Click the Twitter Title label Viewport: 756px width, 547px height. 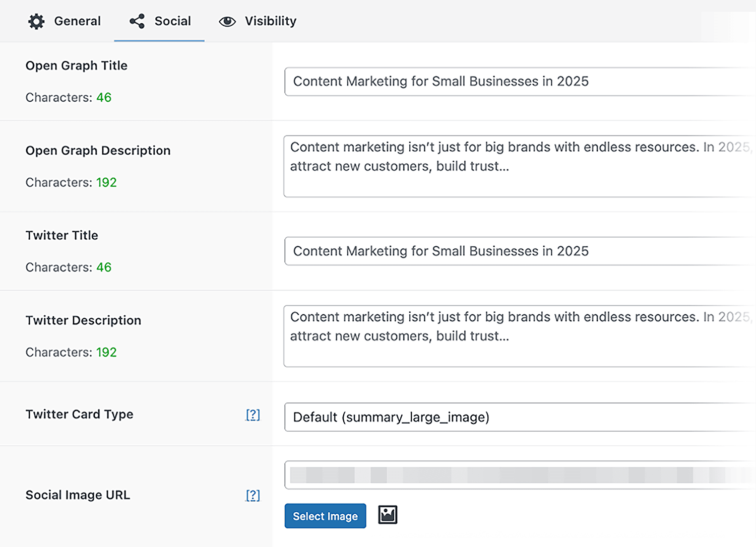coord(62,235)
